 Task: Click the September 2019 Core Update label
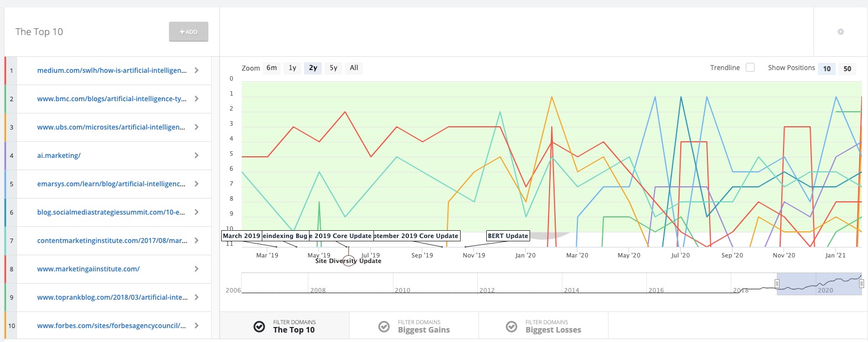tap(417, 236)
